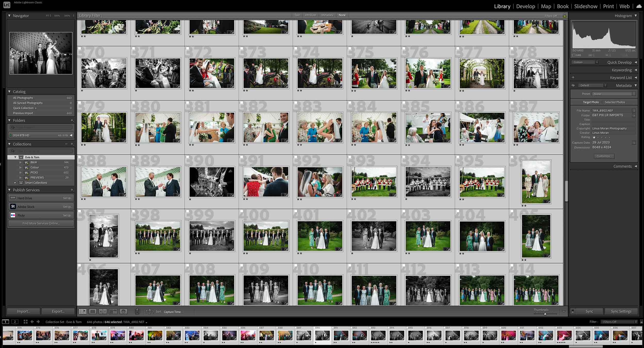
Task: Switch to Loupe view icon
Action: click(92, 311)
